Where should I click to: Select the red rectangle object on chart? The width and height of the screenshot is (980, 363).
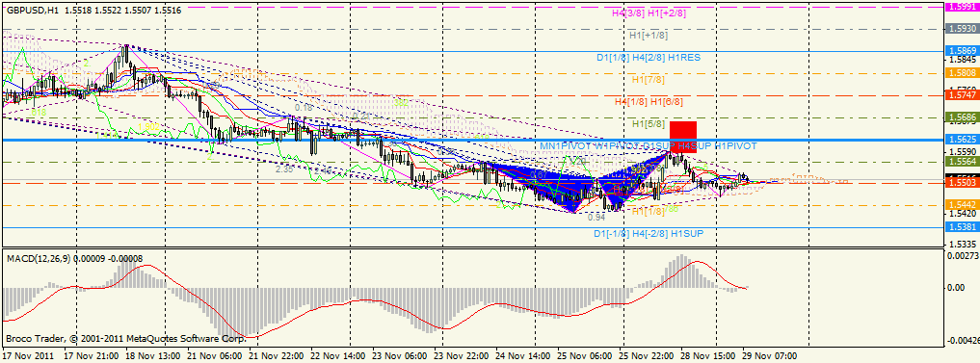click(x=682, y=138)
